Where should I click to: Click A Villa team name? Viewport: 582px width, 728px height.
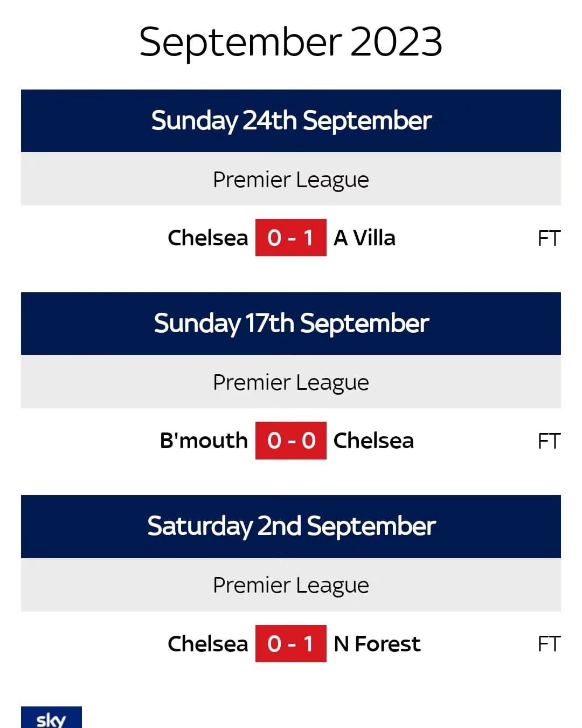pos(365,238)
